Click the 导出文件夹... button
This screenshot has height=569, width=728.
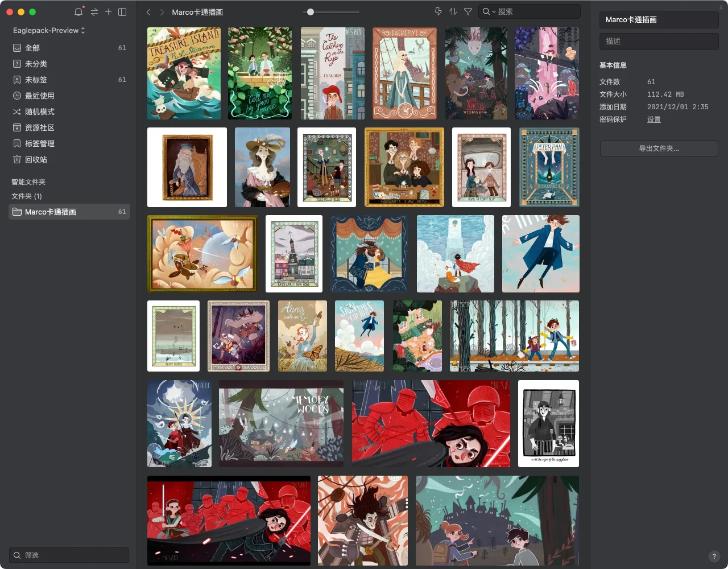659,149
